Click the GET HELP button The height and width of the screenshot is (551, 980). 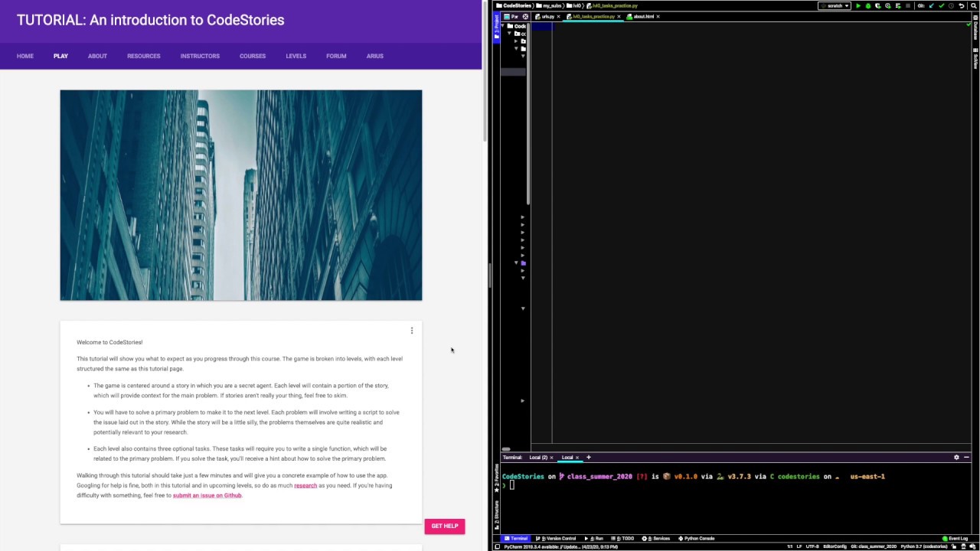click(x=445, y=526)
